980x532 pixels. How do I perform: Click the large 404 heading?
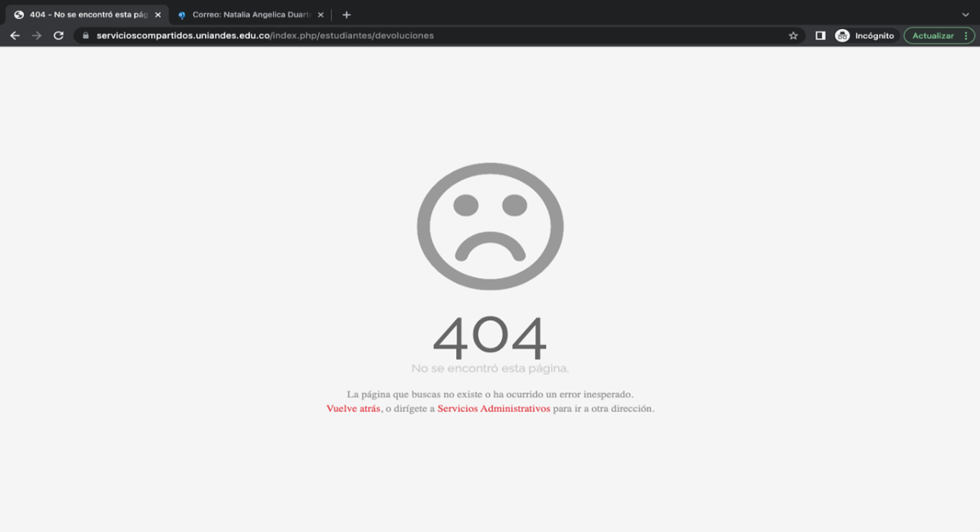tap(490, 338)
